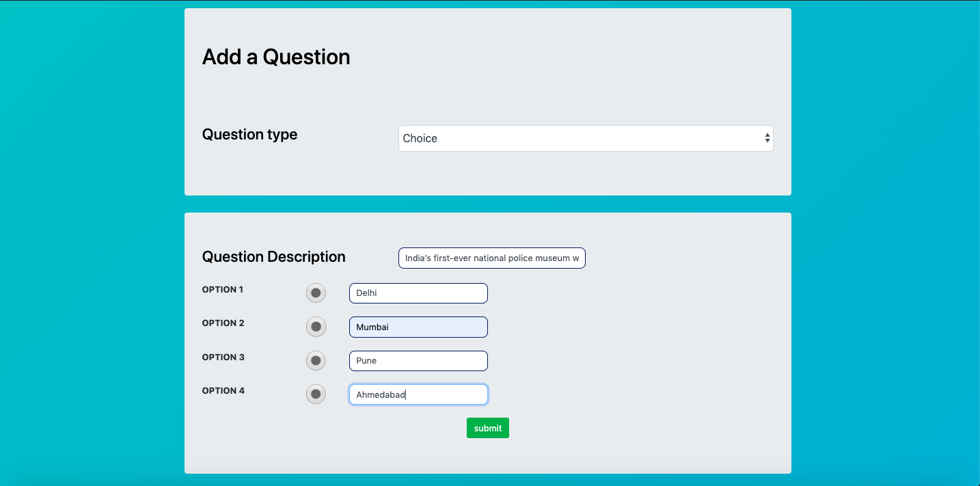This screenshot has width=980, height=486.
Task: Select the Option 1 radio button
Action: (x=316, y=293)
